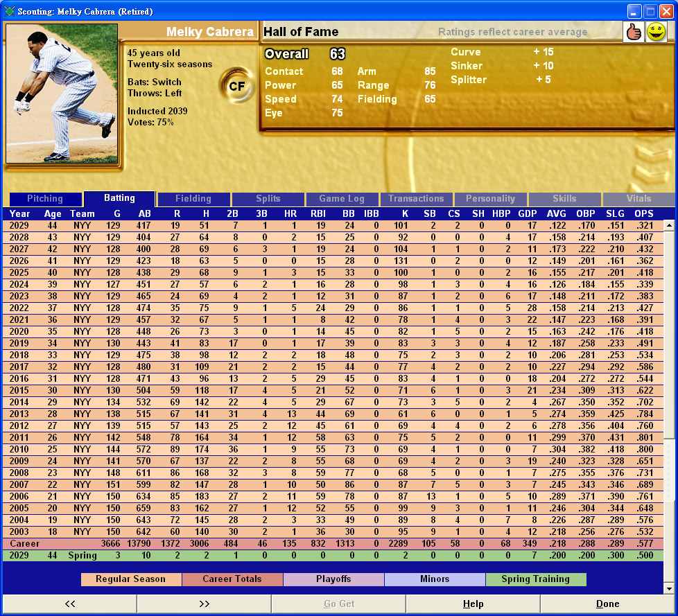
Task: Open the Game Log tab
Action: pyautogui.click(x=342, y=199)
